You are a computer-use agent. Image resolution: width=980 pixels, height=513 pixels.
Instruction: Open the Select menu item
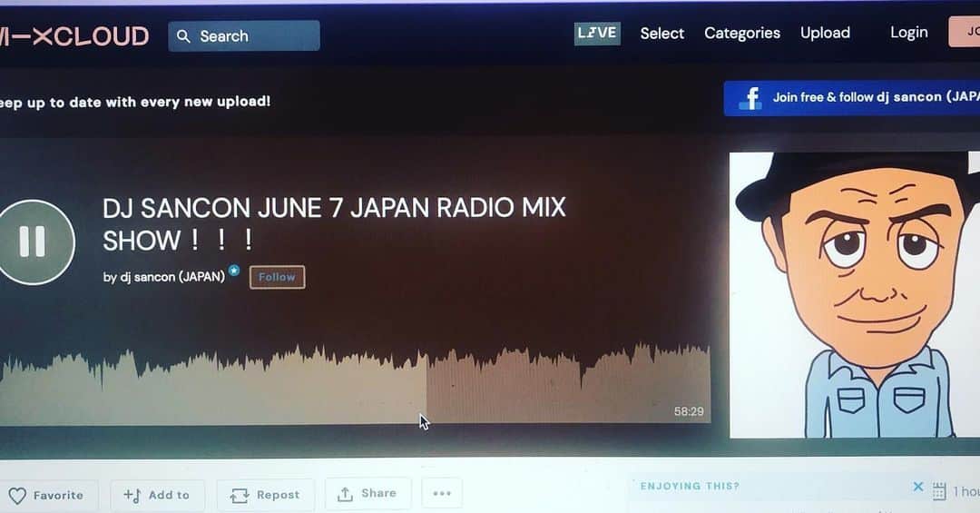661,34
